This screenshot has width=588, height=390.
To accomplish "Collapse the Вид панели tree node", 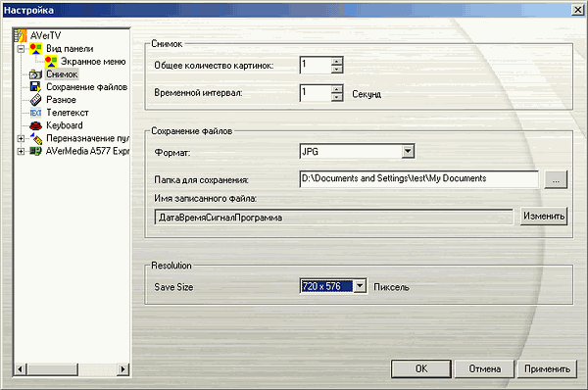I will pyautogui.click(x=21, y=49).
